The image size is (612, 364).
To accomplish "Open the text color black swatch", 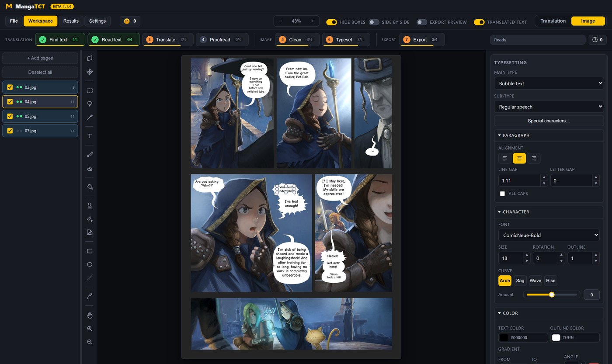I will [x=504, y=338].
